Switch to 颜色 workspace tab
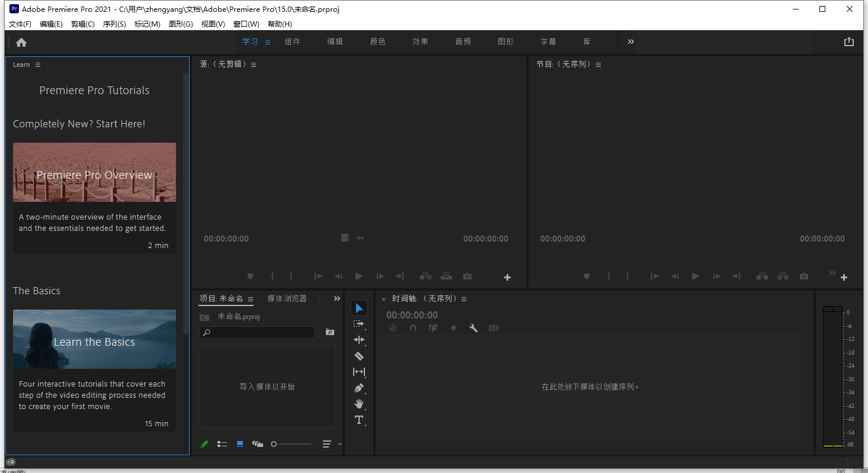Viewport: 868px width, 473px height. point(378,41)
